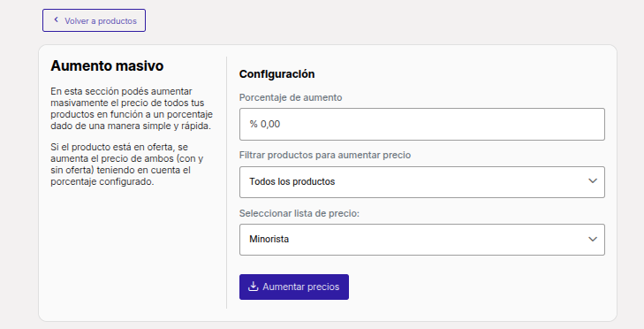Click the 0,00 value in percentage field

tap(270, 124)
